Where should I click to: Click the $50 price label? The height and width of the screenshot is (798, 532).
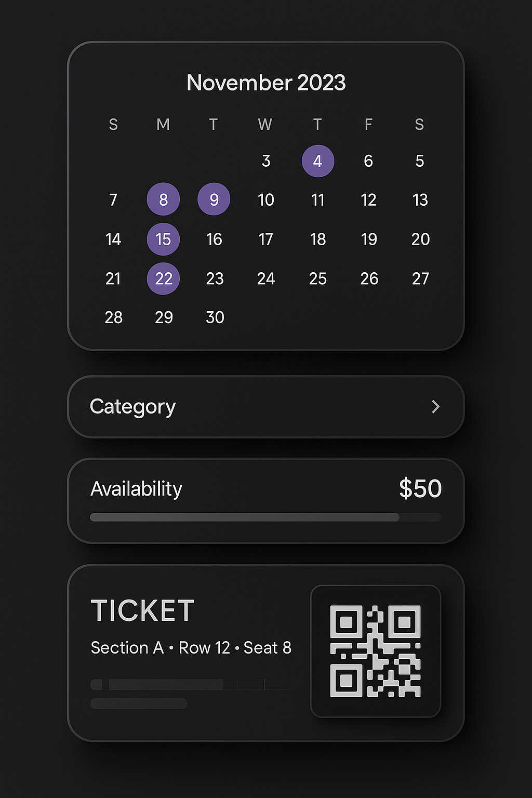tap(420, 489)
